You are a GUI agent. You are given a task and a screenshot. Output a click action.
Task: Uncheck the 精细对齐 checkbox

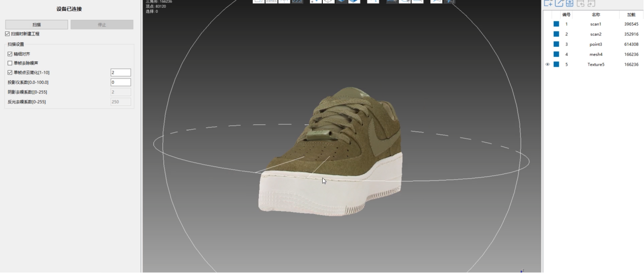pyautogui.click(x=10, y=54)
